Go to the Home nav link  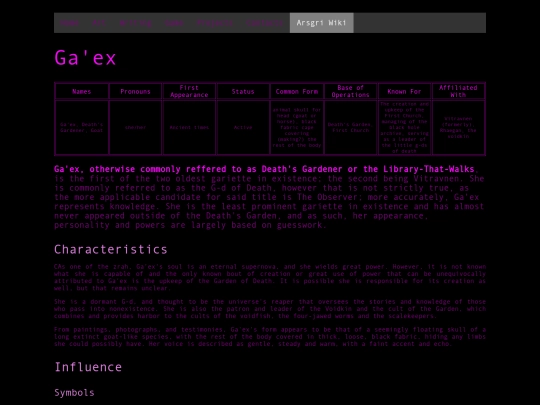(70, 23)
